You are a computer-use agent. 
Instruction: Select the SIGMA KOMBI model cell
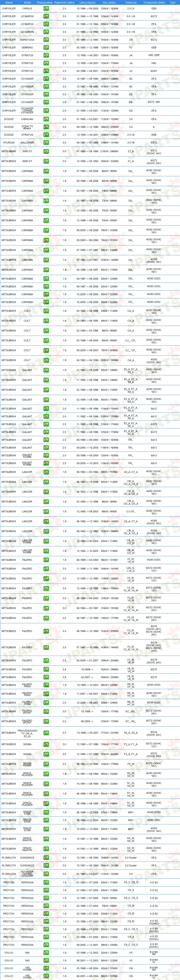pos(27,764)
